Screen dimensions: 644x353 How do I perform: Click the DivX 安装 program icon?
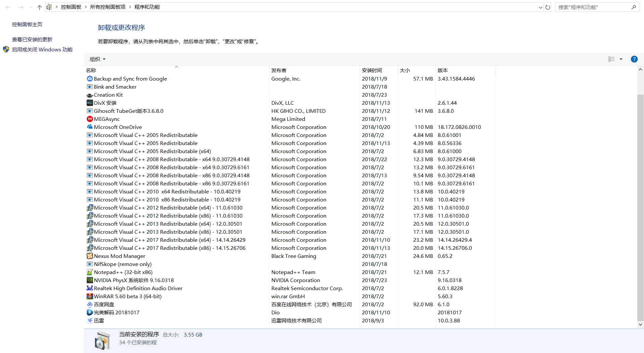click(x=90, y=103)
